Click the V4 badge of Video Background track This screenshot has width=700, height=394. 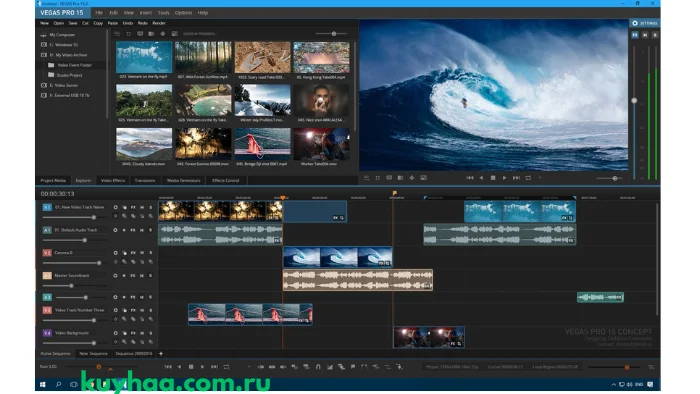[47, 333]
